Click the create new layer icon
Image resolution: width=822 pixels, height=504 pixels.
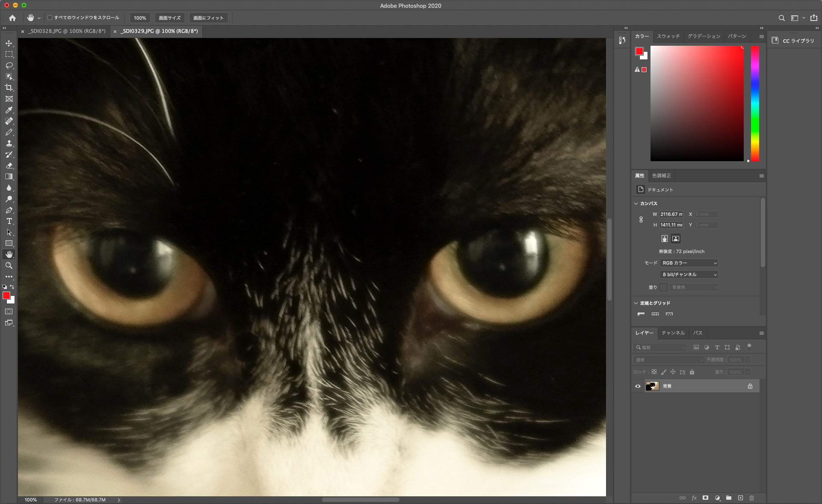[740, 498]
